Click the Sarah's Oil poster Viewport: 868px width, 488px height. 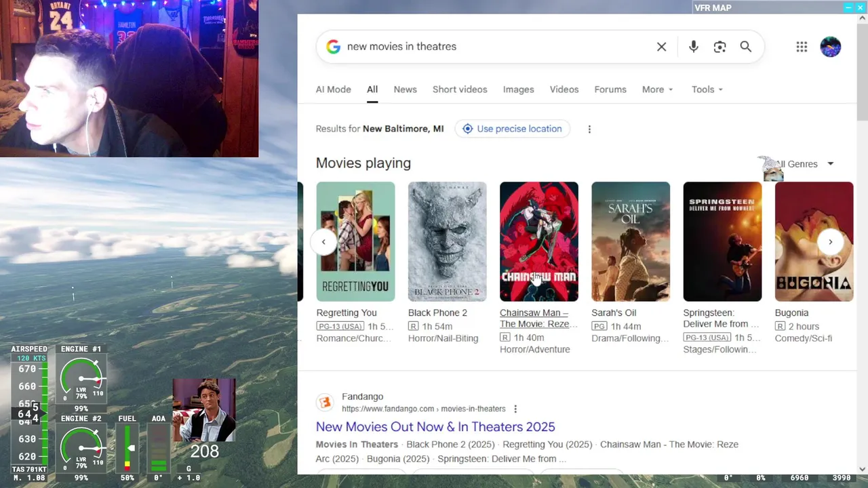pos(631,241)
